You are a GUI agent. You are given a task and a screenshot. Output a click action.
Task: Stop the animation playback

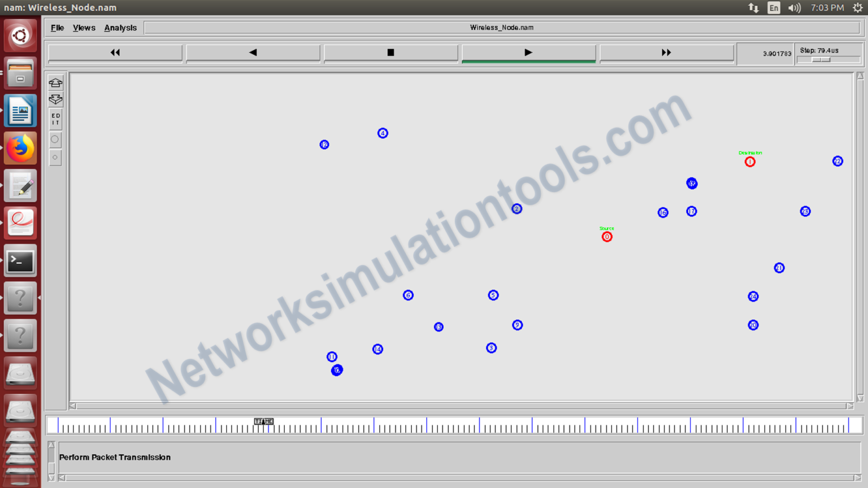pos(390,52)
